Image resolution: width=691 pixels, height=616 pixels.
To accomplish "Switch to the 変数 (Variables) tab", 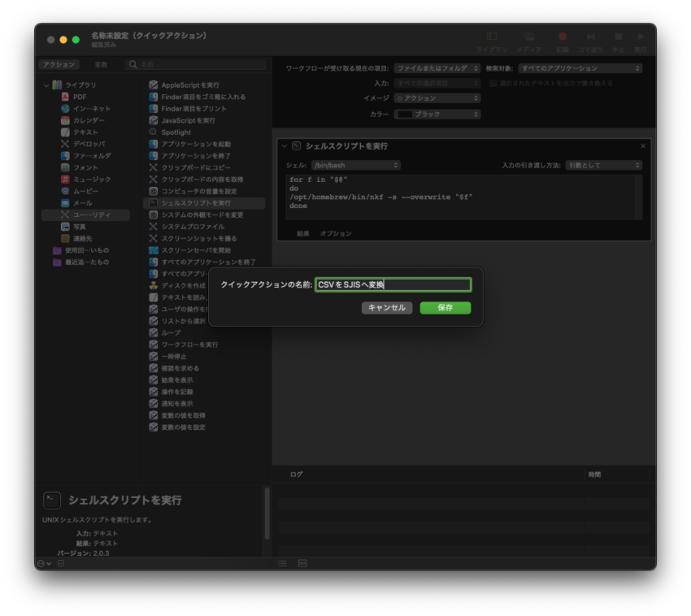I will [x=101, y=64].
